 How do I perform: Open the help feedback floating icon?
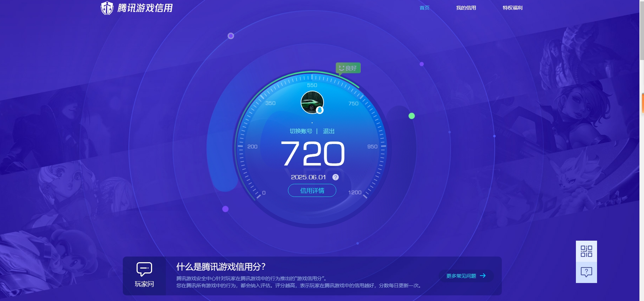[x=586, y=272]
